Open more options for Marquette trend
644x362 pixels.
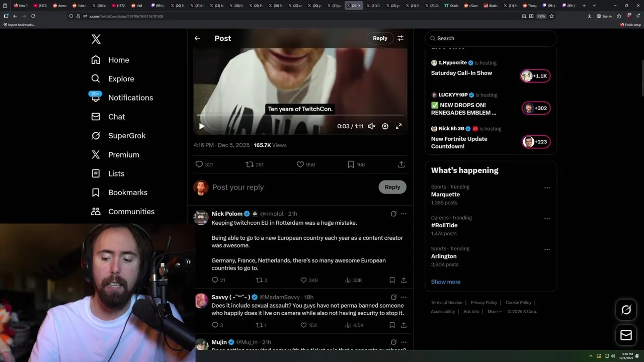[547, 188]
